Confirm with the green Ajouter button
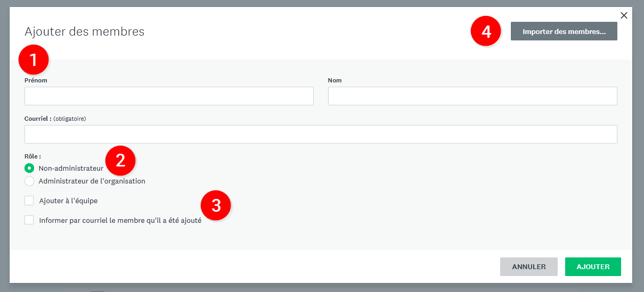The width and height of the screenshot is (644, 292). point(592,267)
